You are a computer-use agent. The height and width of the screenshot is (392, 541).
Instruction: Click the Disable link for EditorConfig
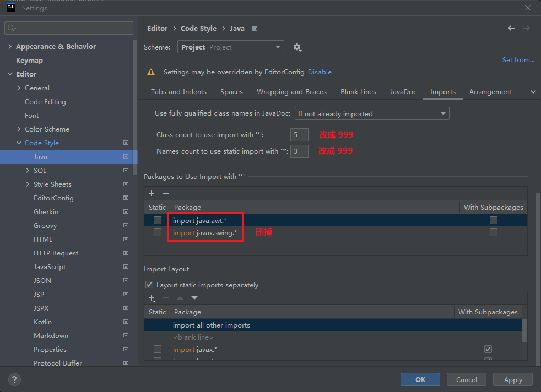click(x=320, y=72)
